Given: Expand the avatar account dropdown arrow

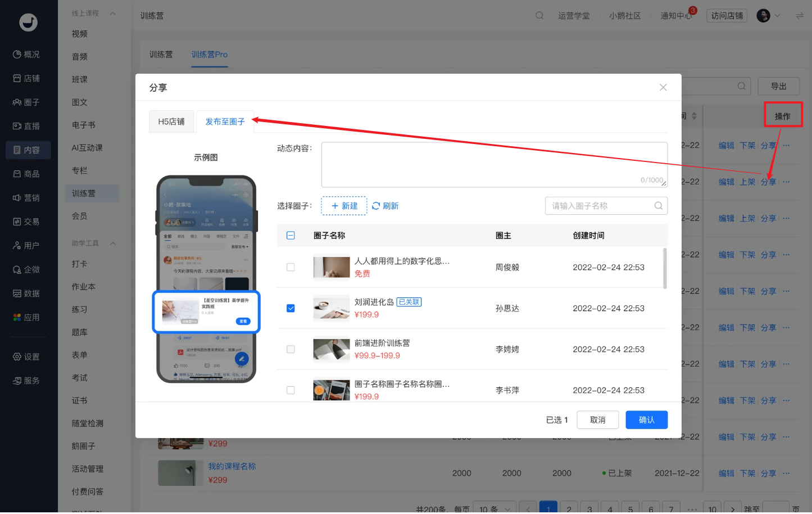Looking at the screenshot, I should click(x=778, y=16).
